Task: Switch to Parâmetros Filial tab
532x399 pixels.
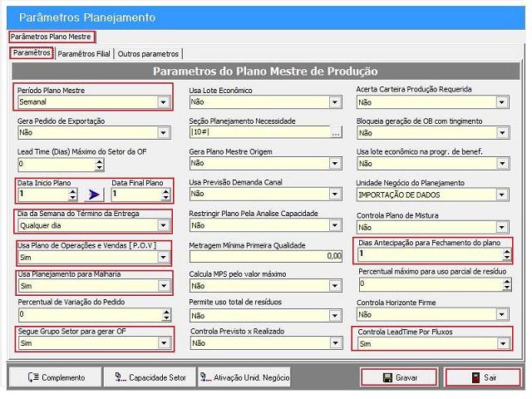Action: [84, 54]
